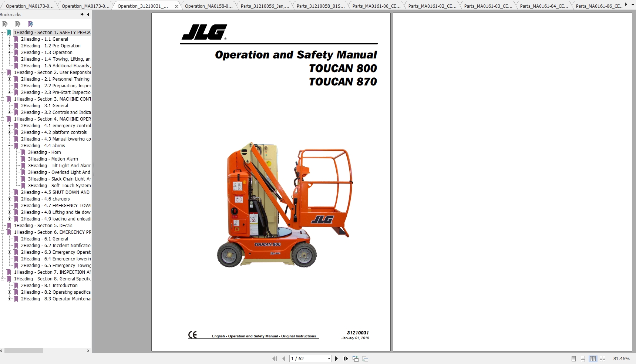This screenshot has width=636, height=364.
Task: Expand the 4.1 emergency control bookmark
Action: click(x=10, y=126)
